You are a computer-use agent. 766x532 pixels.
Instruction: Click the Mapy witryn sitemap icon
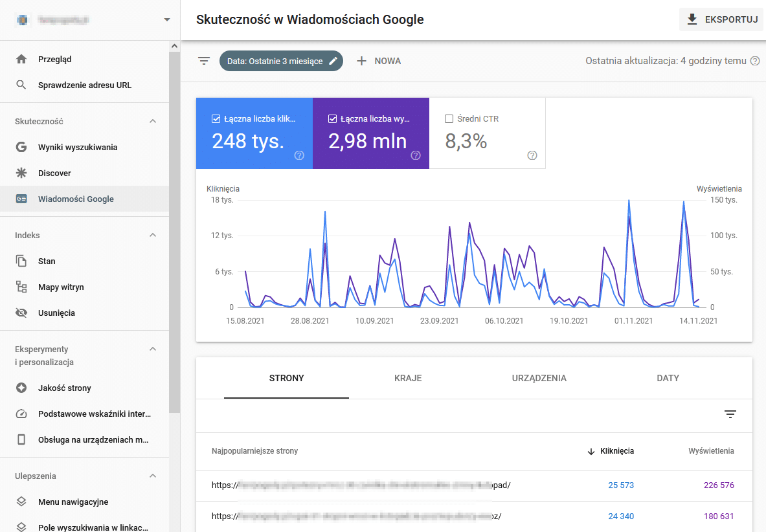pyautogui.click(x=21, y=287)
